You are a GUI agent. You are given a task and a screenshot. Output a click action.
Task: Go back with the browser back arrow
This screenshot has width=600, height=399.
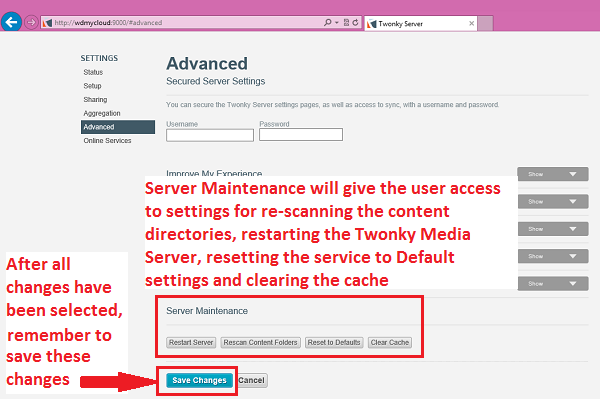[x=11, y=22]
